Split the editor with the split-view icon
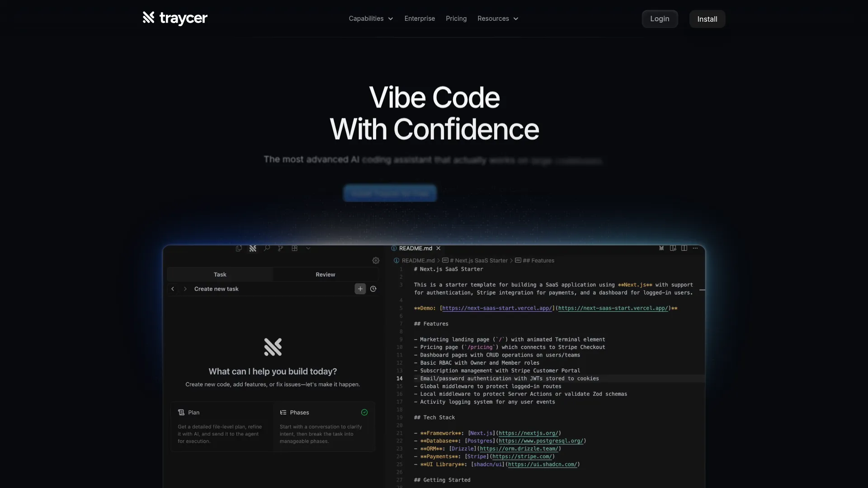 pyautogui.click(x=684, y=248)
